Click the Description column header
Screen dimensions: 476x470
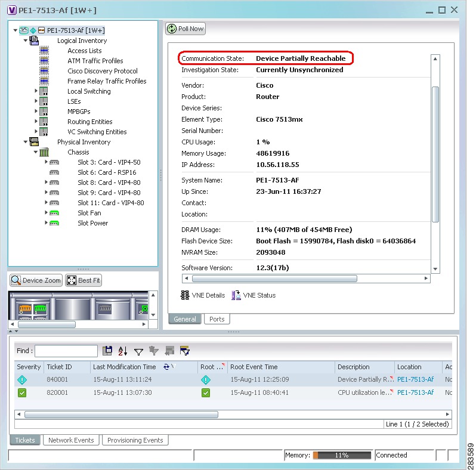365,367
